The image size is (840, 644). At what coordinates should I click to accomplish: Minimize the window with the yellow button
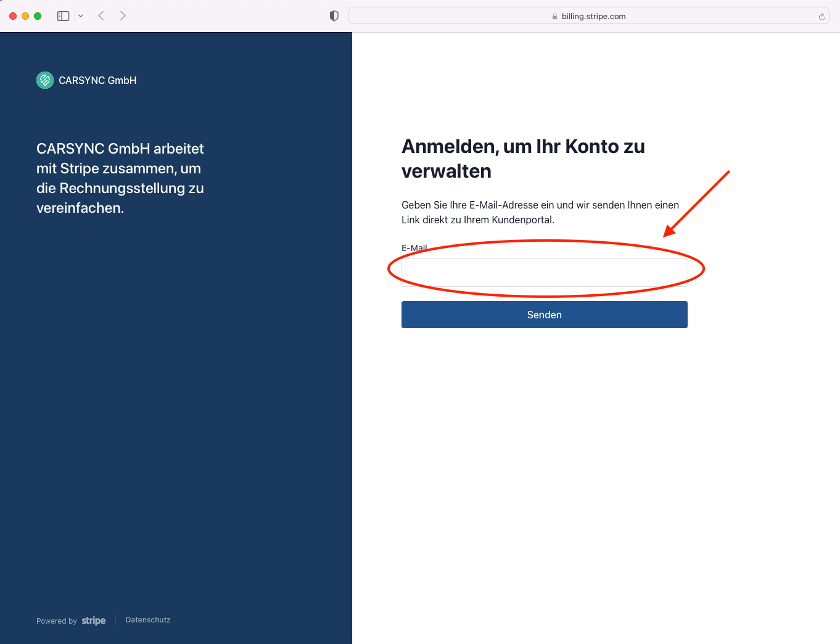[25, 16]
